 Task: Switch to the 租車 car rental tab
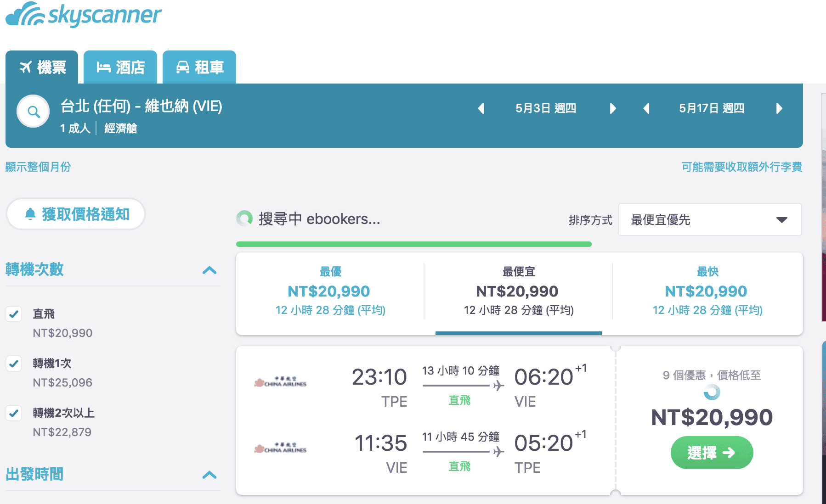tap(199, 67)
